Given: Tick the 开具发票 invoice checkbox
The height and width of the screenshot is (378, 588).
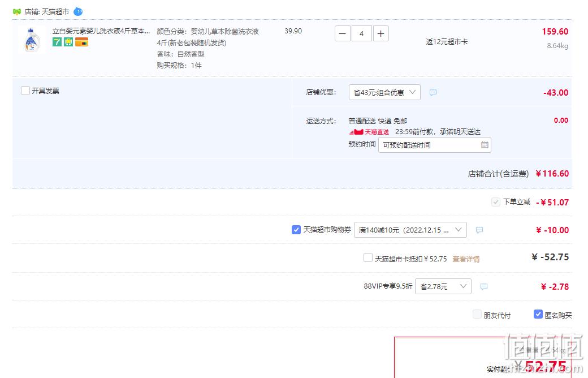Looking at the screenshot, I should (x=25, y=91).
